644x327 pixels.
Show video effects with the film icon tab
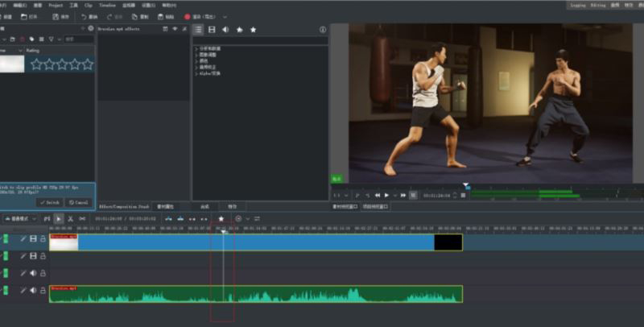pyautogui.click(x=212, y=30)
